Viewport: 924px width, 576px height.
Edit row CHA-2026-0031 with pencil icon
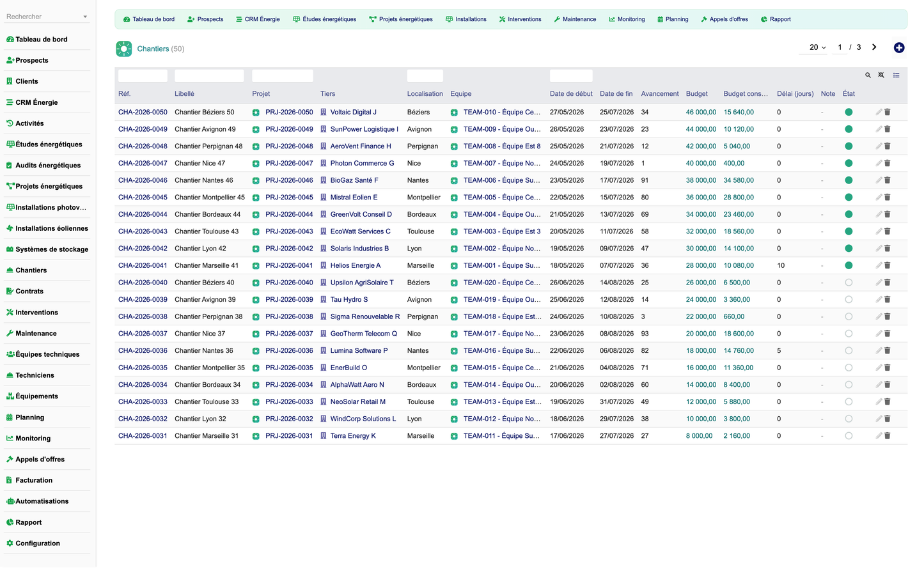pos(879,436)
